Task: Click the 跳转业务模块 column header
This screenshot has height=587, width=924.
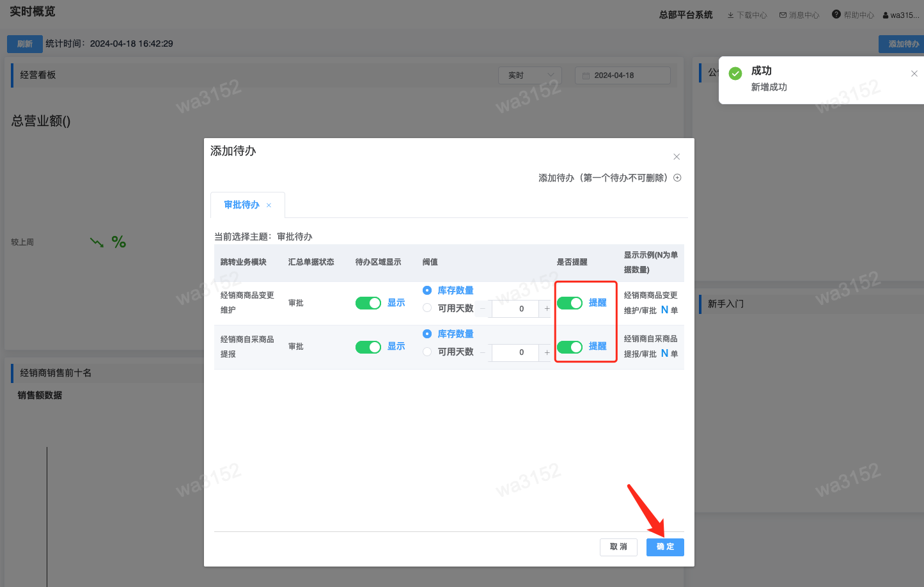Action: coord(244,262)
